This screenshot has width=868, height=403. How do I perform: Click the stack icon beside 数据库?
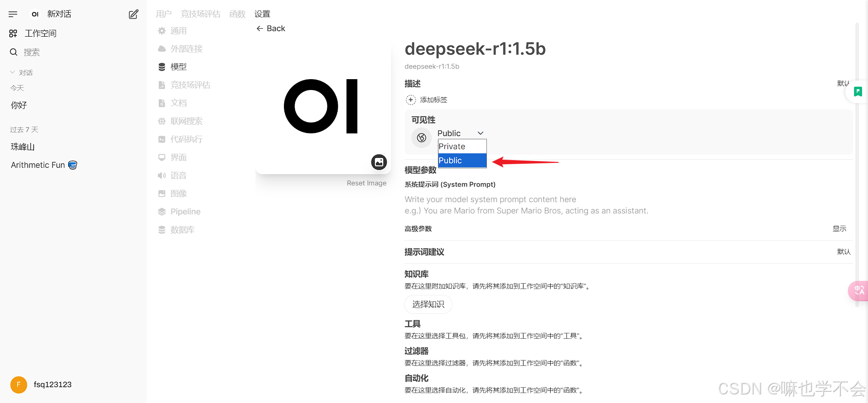pos(162,230)
